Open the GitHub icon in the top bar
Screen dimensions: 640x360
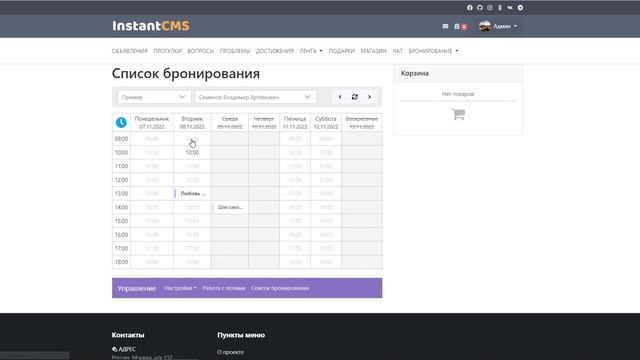coord(480,7)
